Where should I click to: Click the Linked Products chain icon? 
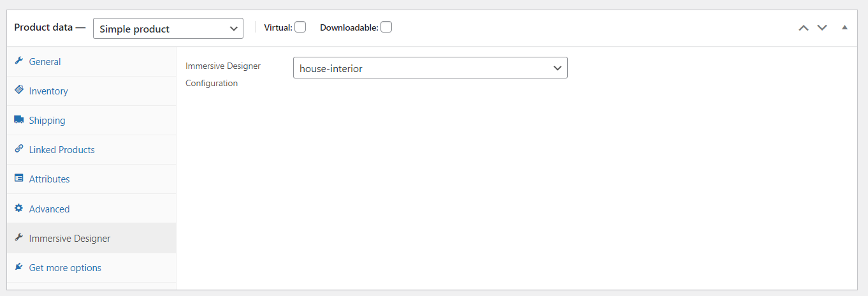point(18,149)
